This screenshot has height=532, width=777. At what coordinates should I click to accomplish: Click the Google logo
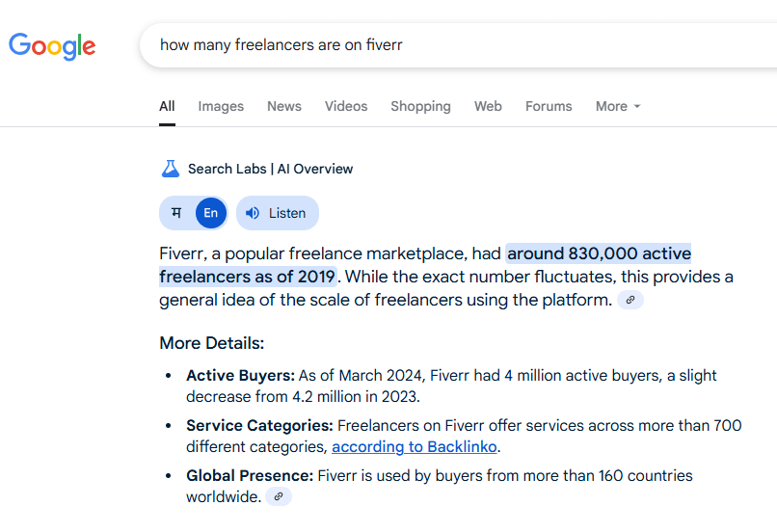click(x=52, y=46)
